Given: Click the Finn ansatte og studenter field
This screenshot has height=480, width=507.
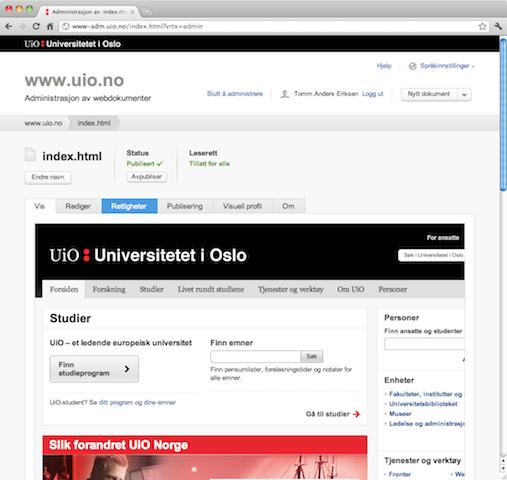Looking at the screenshot, I should coord(424,344).
